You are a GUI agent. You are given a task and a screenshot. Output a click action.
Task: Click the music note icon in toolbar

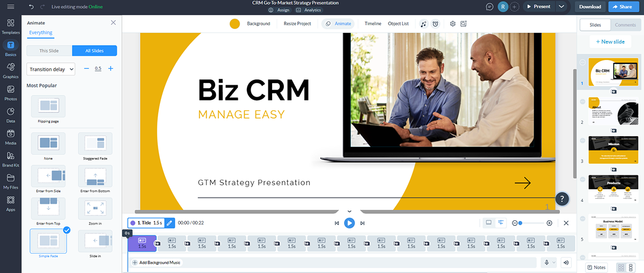coord(423,24)
